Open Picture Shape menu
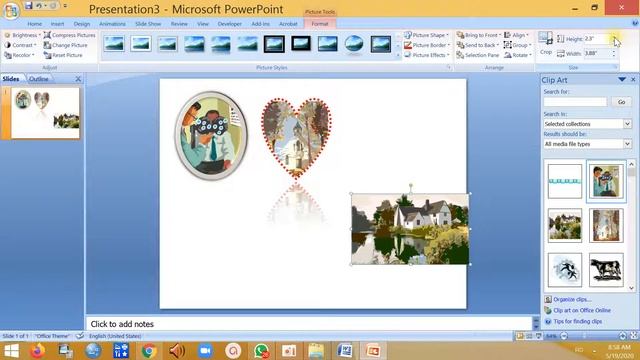 (x=427, y=36)
